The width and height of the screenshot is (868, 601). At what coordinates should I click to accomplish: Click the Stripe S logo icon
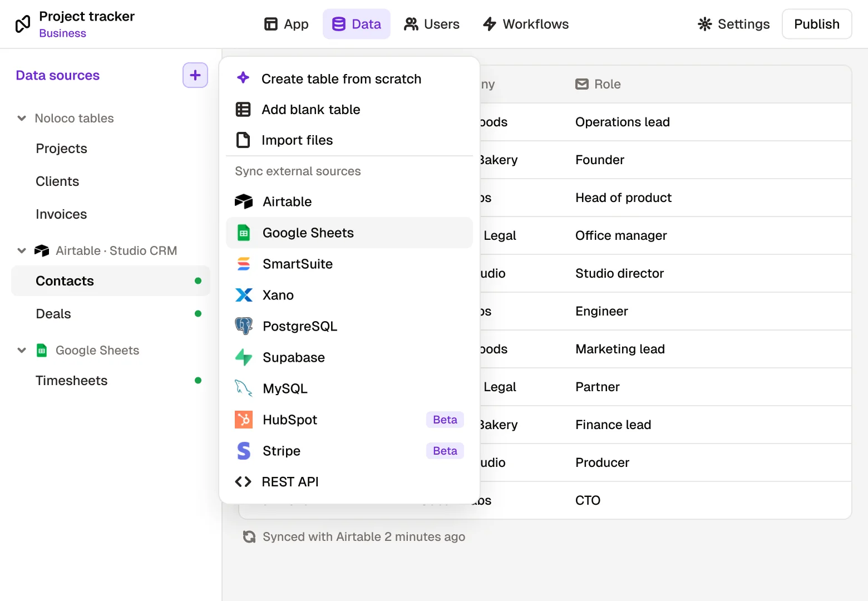[x=244, y=451]
